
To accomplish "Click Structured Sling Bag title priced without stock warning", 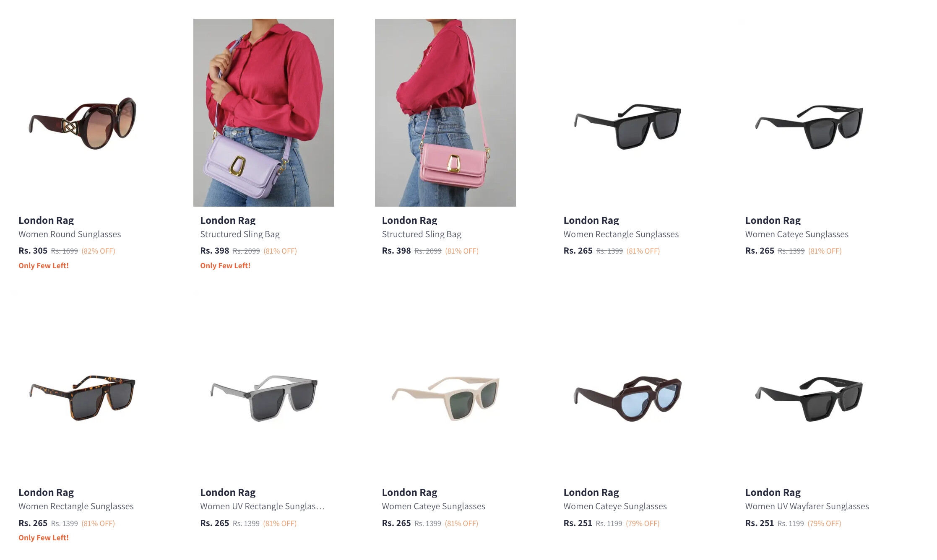I will click(422, 234).
